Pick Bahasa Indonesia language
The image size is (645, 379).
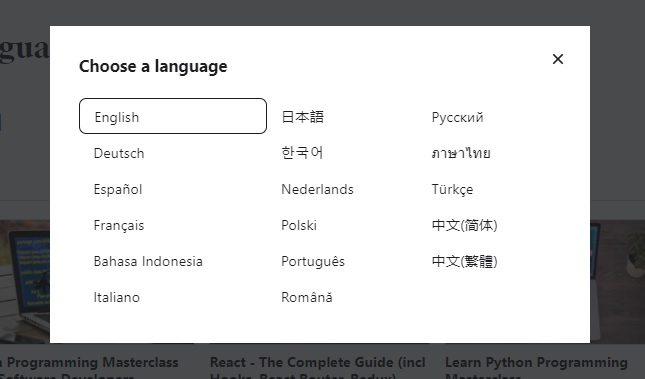click(148, 261)
